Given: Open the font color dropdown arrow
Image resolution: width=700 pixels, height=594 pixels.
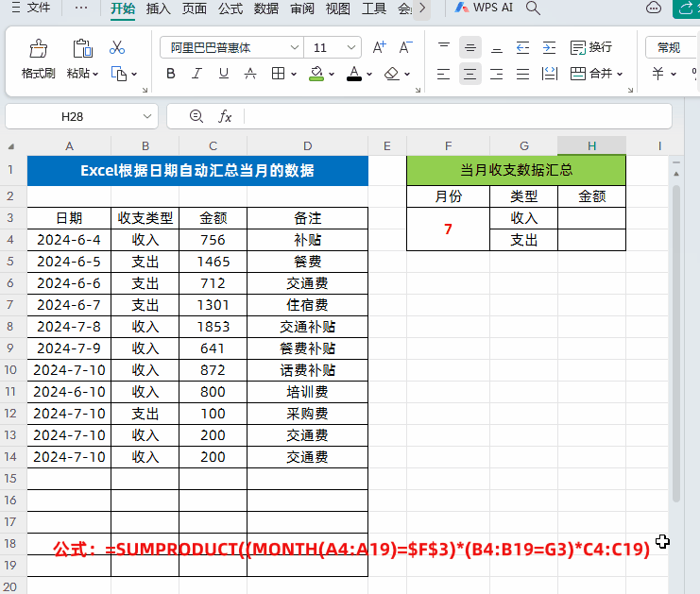Looking at the screenshot, I should pyautogui.click(x=369, y=74).
